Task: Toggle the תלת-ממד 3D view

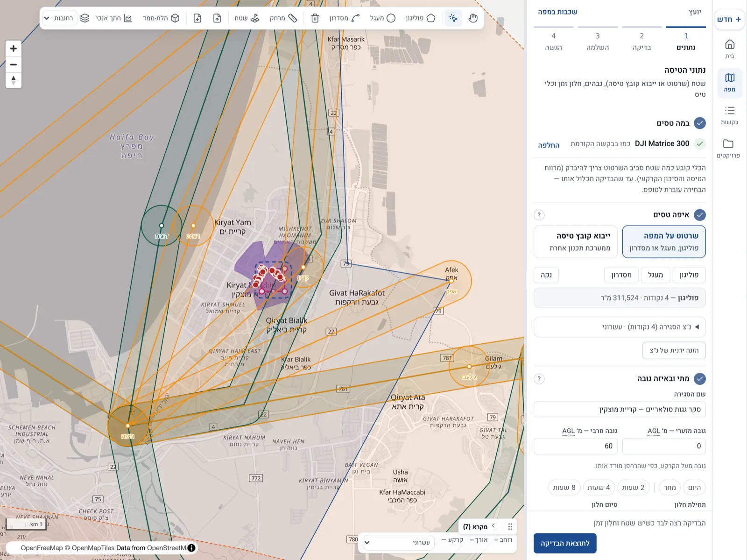Action: point(161,18)
